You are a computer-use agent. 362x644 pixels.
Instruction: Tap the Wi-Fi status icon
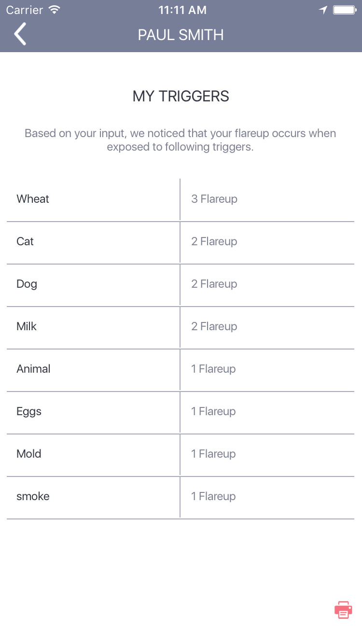click(x=55, y=10)
